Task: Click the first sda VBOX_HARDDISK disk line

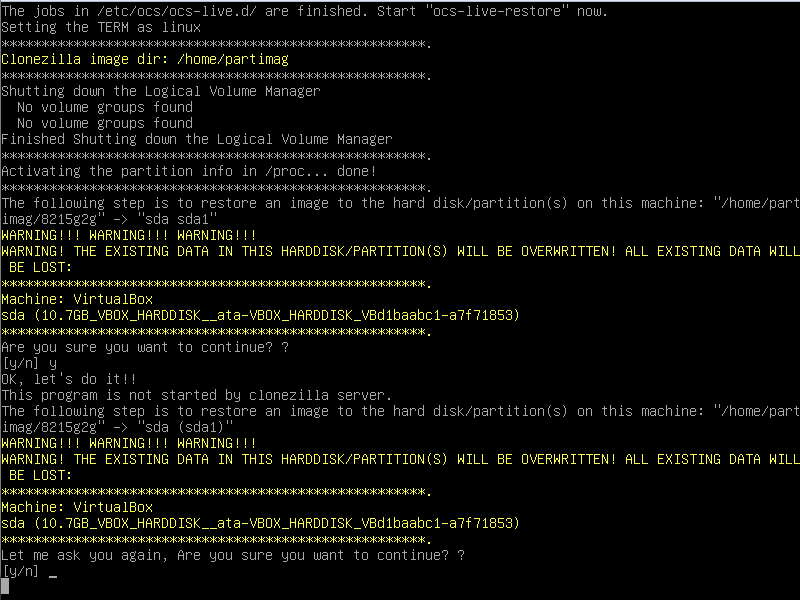Action: click(x=260, y=315)
